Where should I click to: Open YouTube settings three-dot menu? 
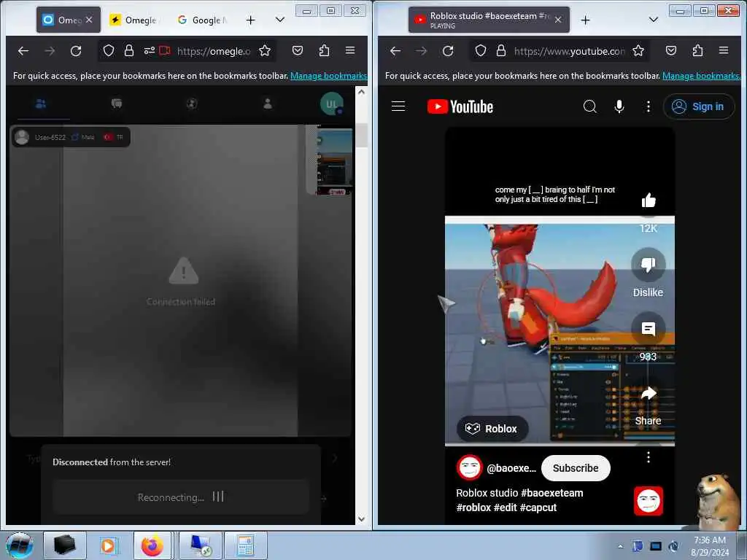(x=648, y=106)
